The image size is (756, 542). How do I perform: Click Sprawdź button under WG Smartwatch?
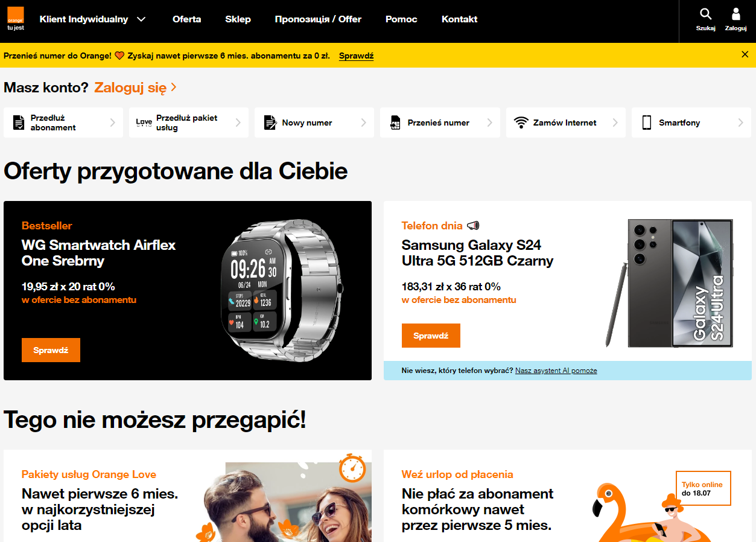pyautogui.click(x=51, y=350)
